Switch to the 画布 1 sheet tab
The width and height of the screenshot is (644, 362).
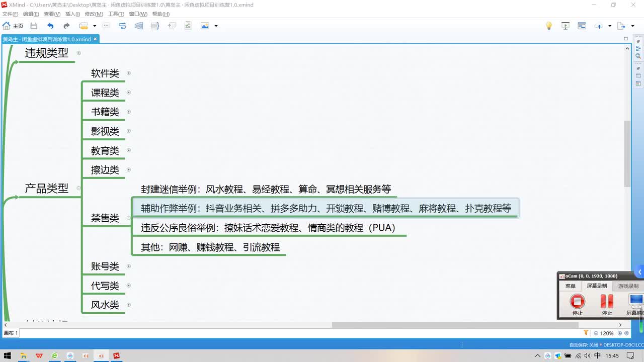[11, 333]
